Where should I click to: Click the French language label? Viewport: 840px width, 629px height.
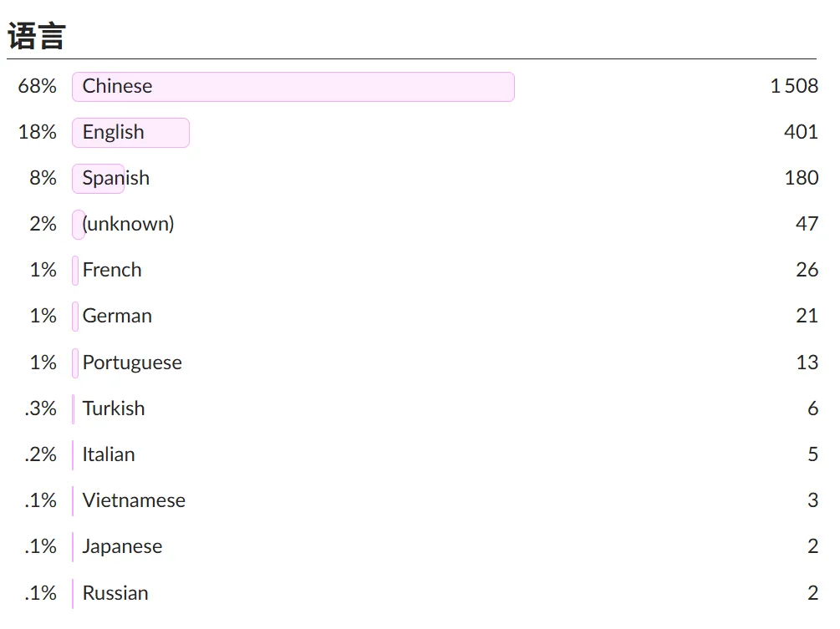pos(112,270)
